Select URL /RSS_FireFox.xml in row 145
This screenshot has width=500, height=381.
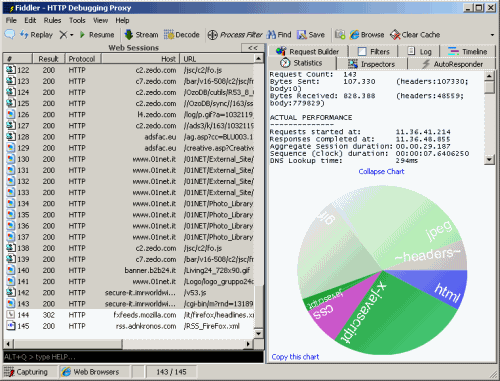pyautogui.click(x=212, y=326)
